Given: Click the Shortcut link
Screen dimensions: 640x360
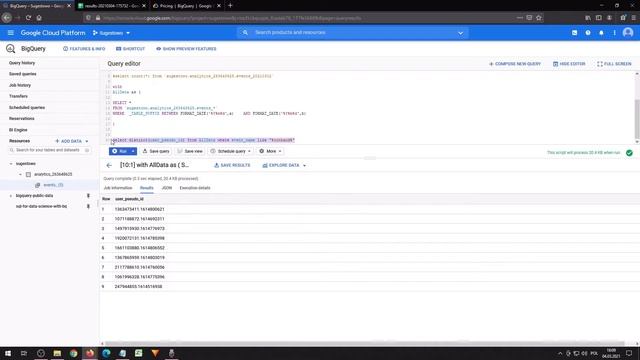Looking at the screenshot, I should [131, 49].
